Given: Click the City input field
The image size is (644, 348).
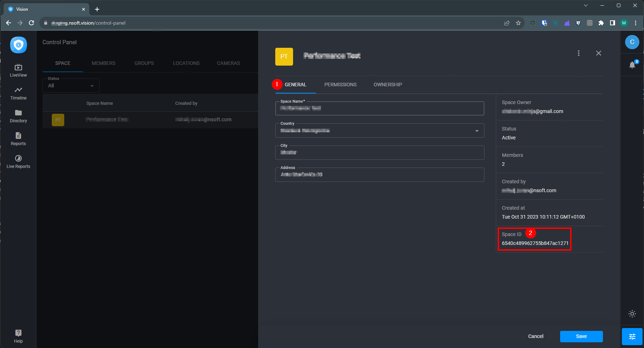Looking at the screenshot, I should click(379, 153).
